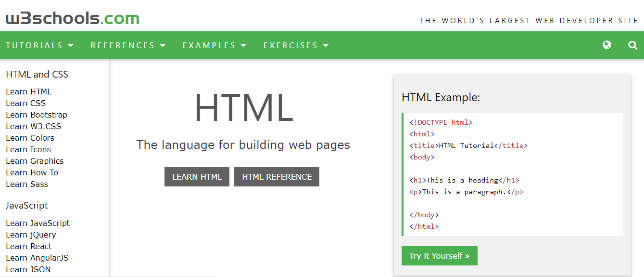The height and width of the screenshot is (277, 644).
Task: Open the Learn CSS sidebar link
Action: pyautogui.click(x=26, y=103)
